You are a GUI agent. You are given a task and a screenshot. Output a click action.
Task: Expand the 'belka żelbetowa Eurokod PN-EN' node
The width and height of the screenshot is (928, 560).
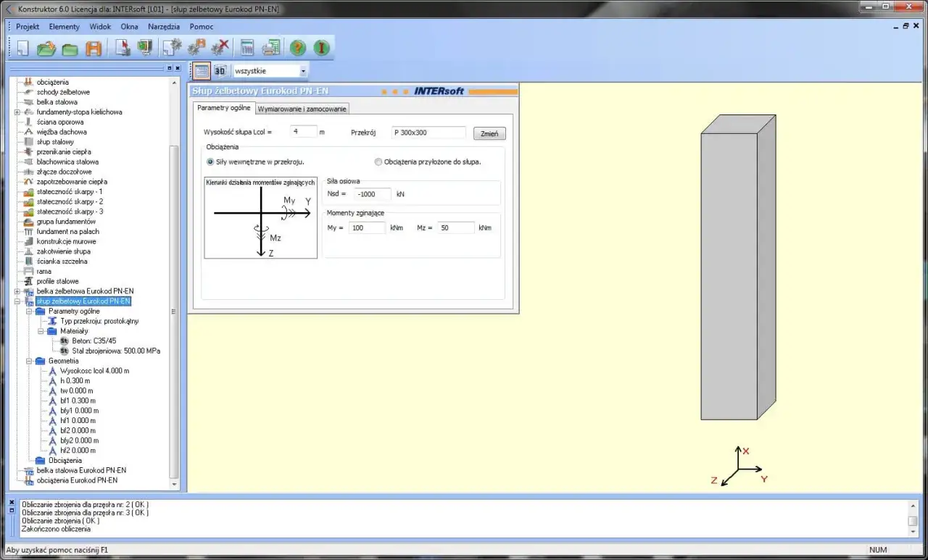pos(17,291)
